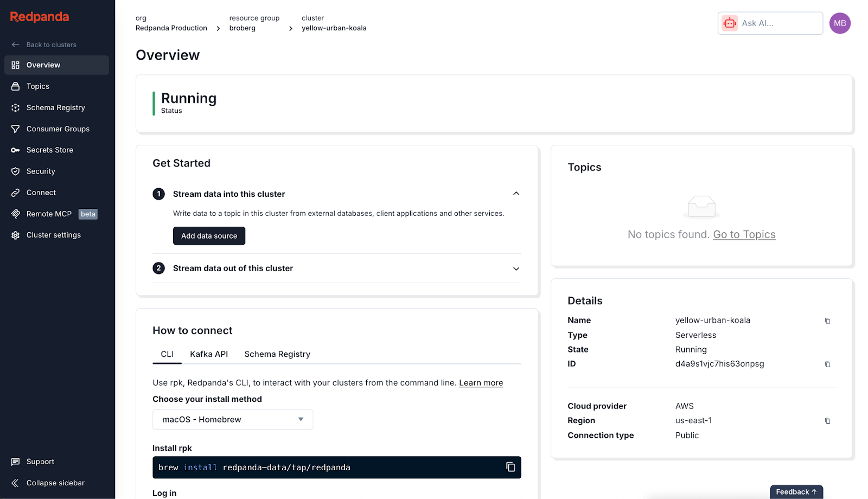Open the yellow-urban-koala cluster breadcrumb
Viewport: 868px width, 499px height.
point(334,28)
